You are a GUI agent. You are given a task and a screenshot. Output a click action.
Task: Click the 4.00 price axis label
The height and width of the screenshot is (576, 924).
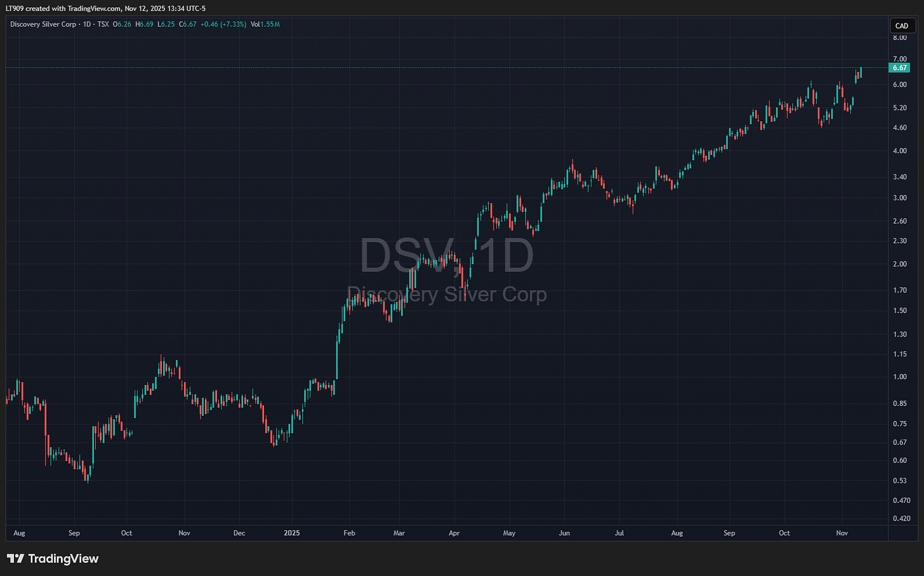pyautogui.click(x=899, y=151)
